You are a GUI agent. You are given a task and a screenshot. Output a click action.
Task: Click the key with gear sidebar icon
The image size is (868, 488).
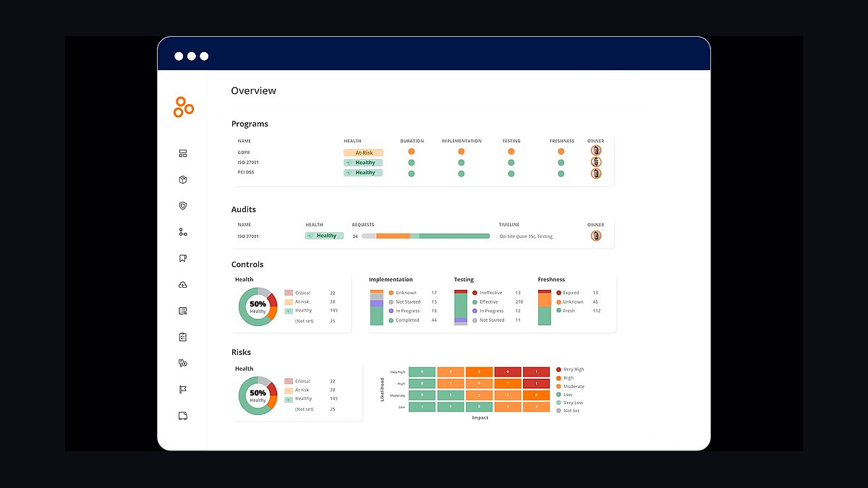[183, 364]
